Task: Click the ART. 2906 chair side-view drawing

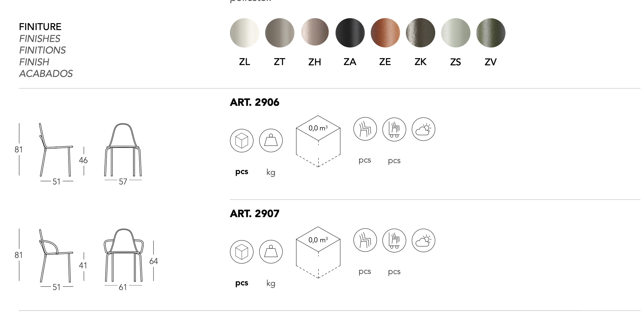Action: click(56, 150)
